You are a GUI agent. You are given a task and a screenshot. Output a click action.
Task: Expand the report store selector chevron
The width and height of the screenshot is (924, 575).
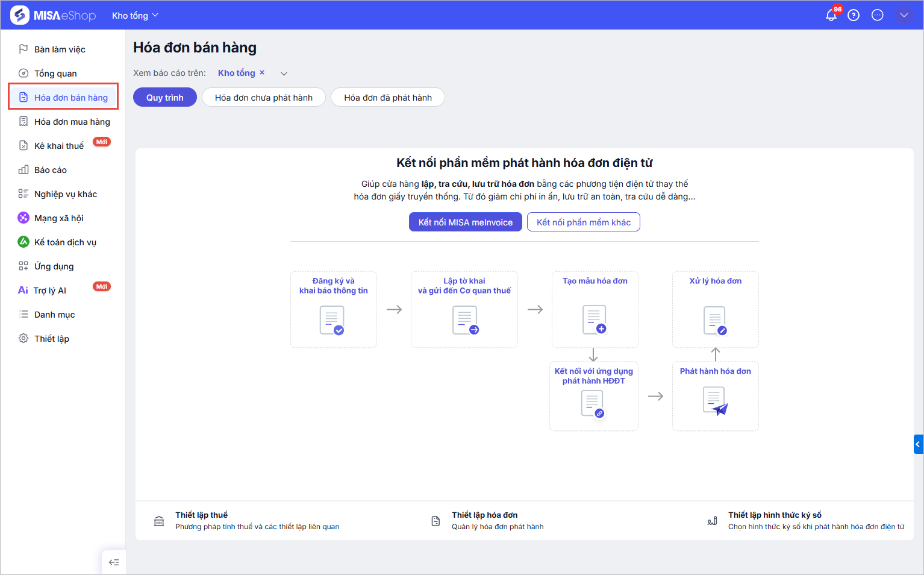pos(284,74)
